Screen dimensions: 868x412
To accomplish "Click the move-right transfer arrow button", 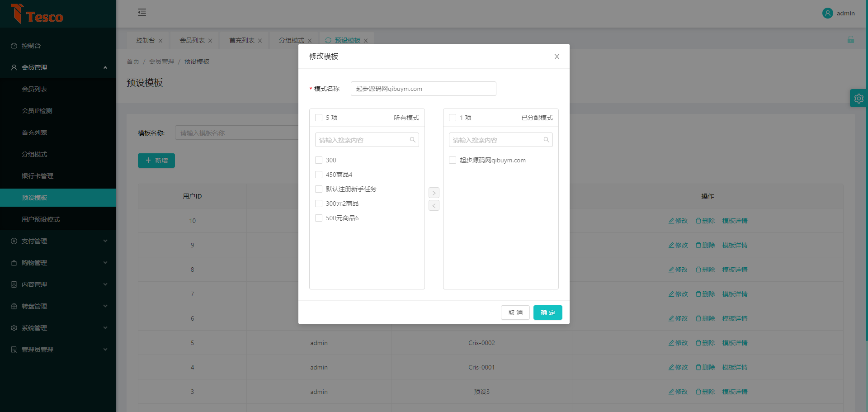I will [x=434, y=193].
